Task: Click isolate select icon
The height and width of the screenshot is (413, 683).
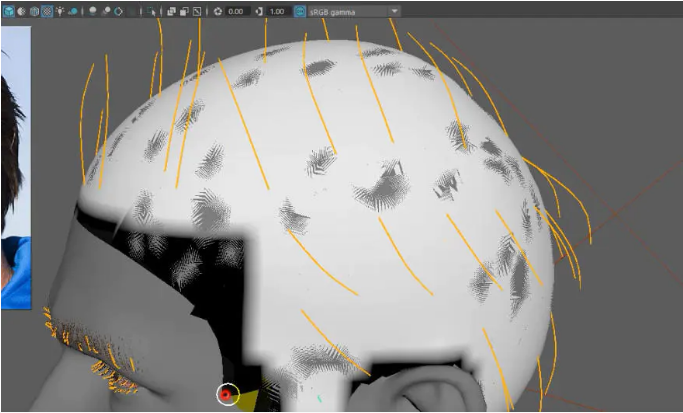Action: tap(151, 11)
